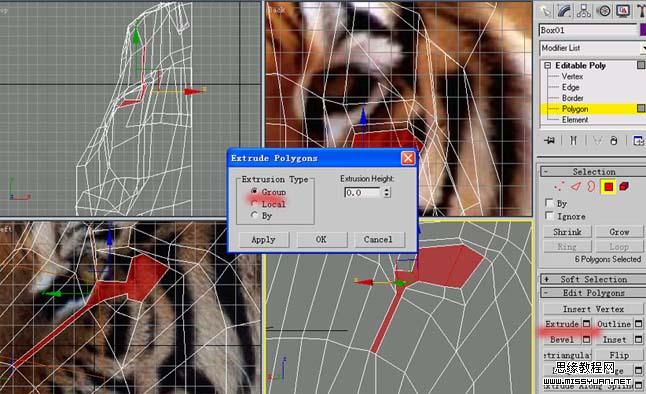Open Bevel settings box icon
The image size is (646, 394).
587,340
